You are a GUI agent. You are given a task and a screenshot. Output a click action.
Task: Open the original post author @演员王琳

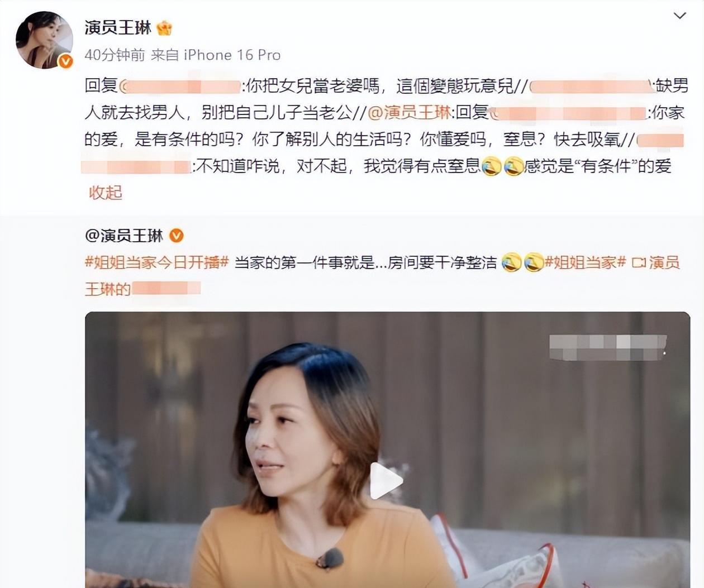[124, 236]
